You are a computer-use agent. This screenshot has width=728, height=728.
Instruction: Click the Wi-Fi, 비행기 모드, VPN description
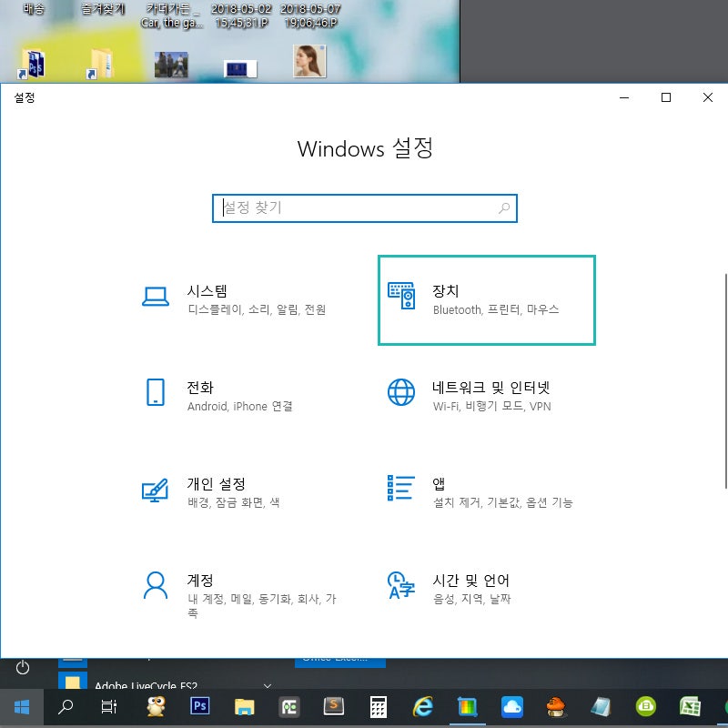pyautogui.click(x=492, y=406)
